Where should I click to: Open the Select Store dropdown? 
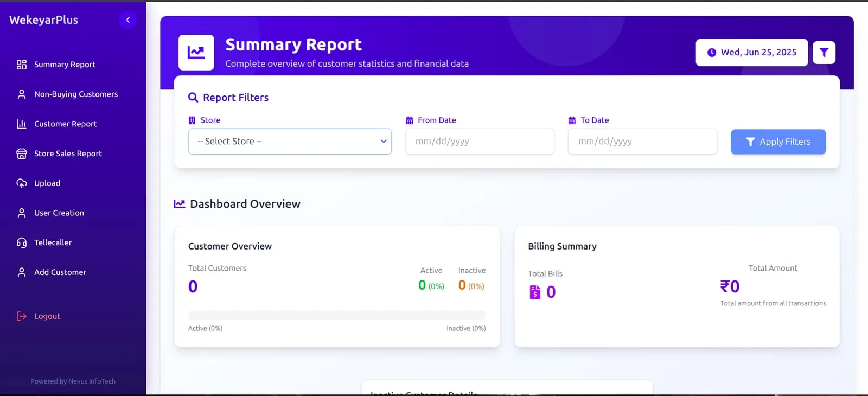pyautogui.click(x=290, y=142)
